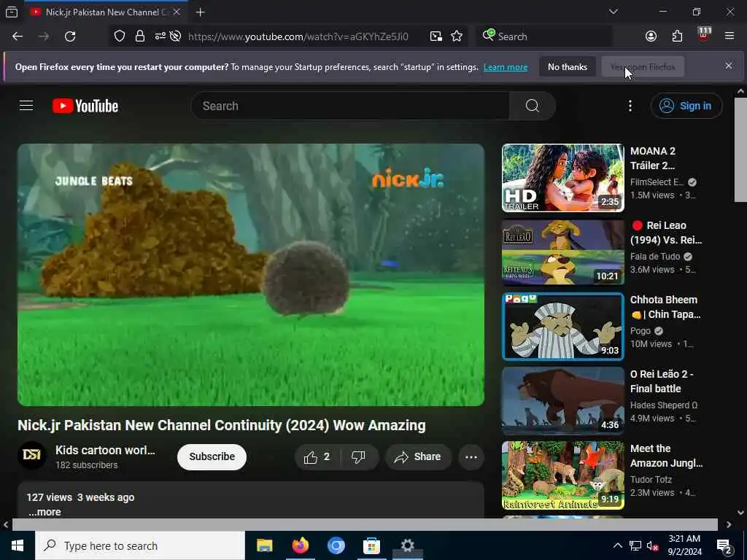747x560 pixels.
Task: Open the Pogo channel name
Action: point(640,330)
